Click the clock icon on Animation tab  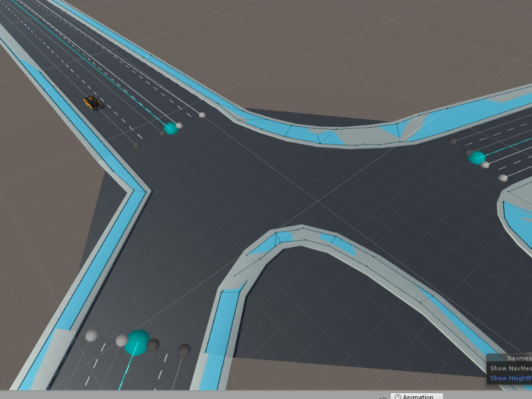(398, 396)
